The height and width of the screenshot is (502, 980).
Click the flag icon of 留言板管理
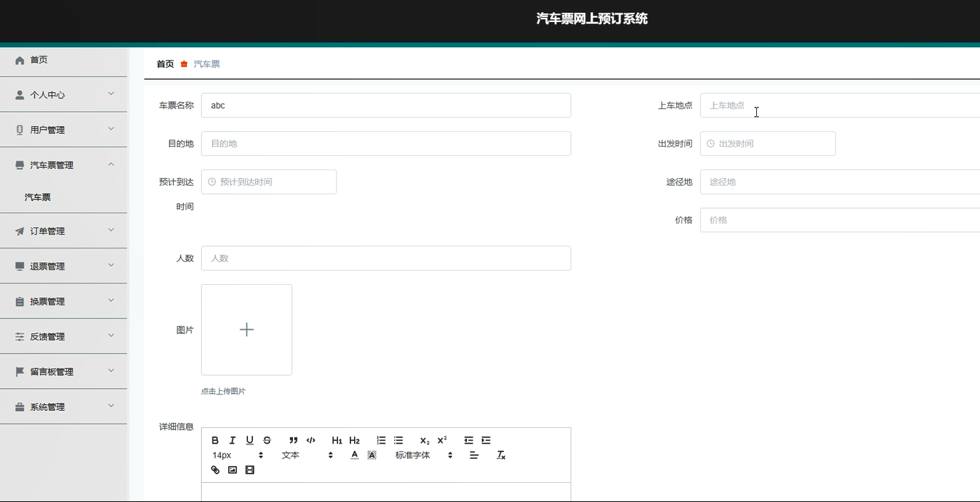point(20,372)
